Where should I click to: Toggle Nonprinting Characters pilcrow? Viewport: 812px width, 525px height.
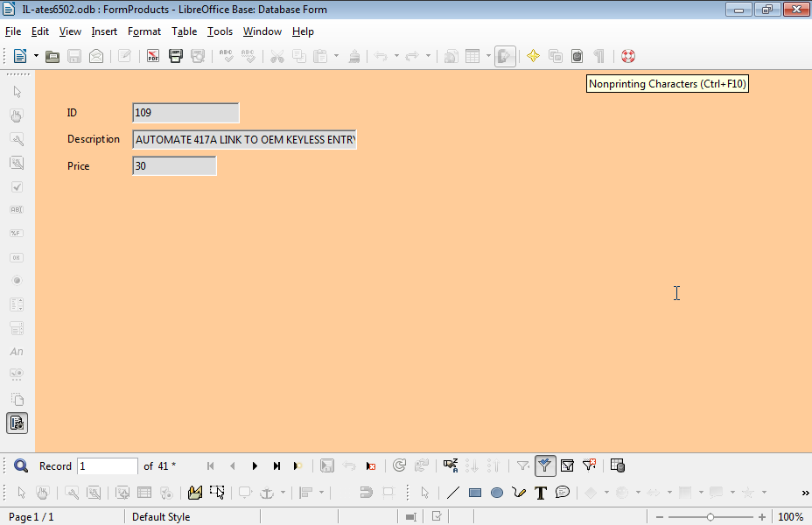click(598, 56)
